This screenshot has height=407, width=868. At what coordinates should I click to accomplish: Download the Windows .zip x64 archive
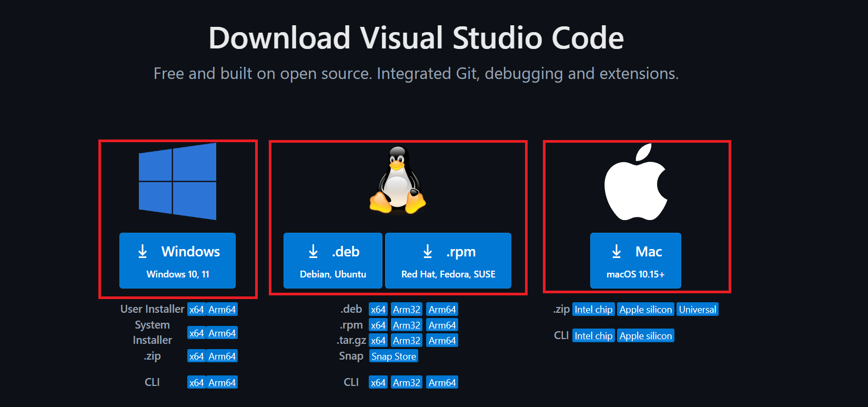pyautogui.click(x=196, y=356)
